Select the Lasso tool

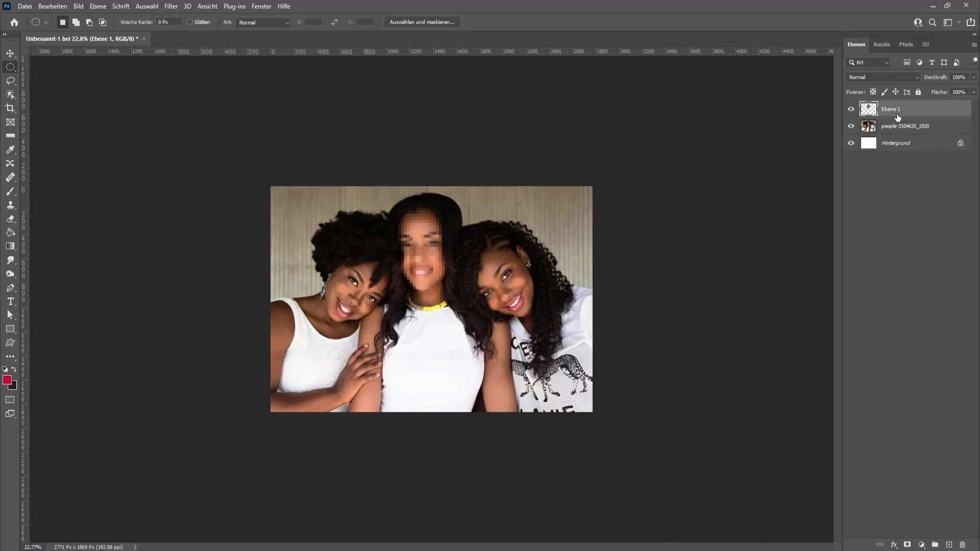[x=10, y=80]
